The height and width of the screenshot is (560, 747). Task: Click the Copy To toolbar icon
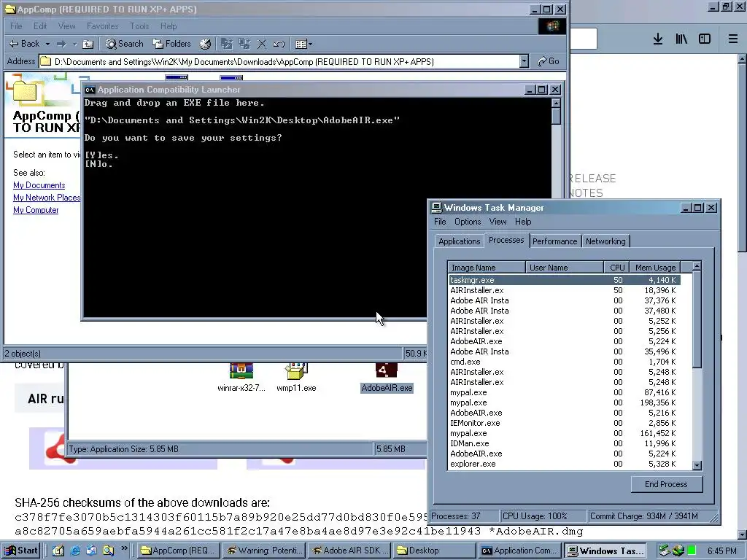pyautogui.click(x=244, y=44)
